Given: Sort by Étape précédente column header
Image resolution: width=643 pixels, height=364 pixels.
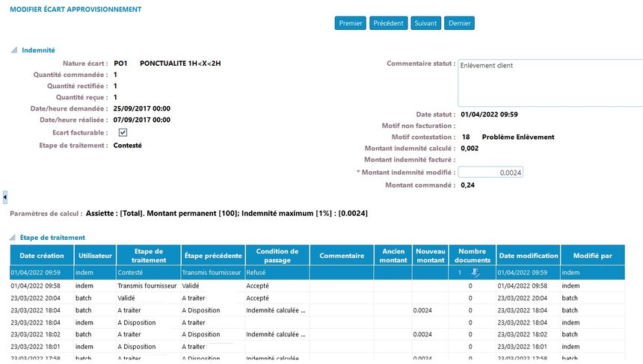Looking at the screenshot, I should 213,256.
